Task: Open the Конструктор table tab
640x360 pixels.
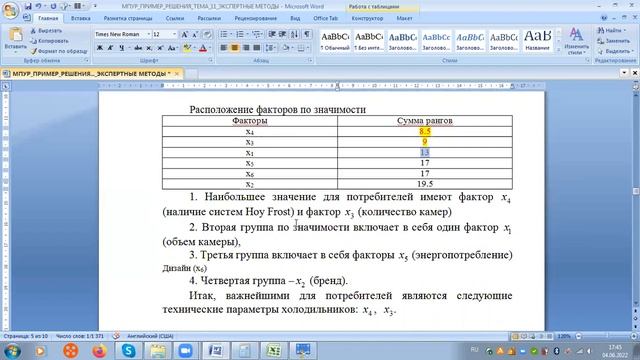Action: pyautogui.click(x=367, y=18)
